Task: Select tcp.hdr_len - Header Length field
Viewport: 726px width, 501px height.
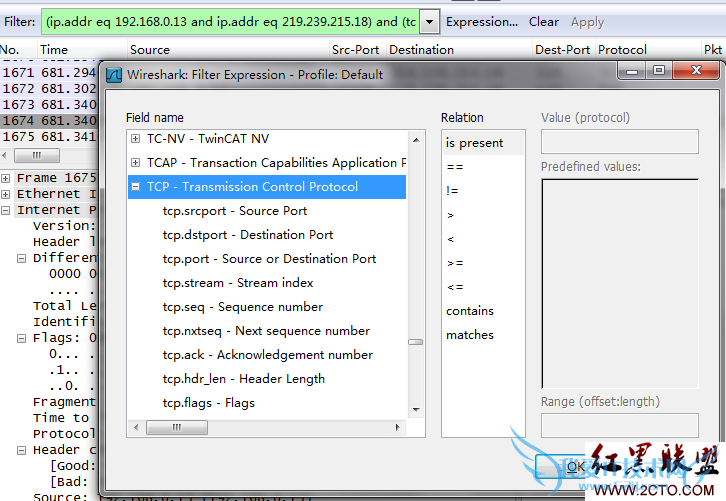Action: (x=244, y=379)
